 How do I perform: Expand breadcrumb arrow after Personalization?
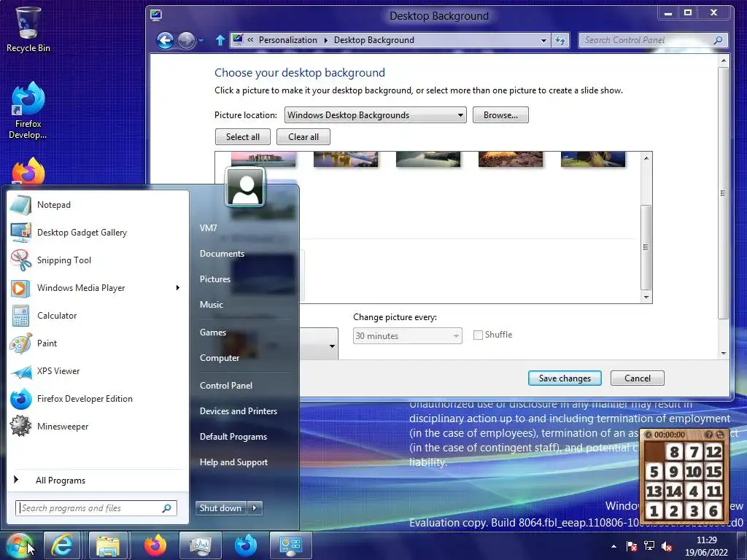point(326,41)
